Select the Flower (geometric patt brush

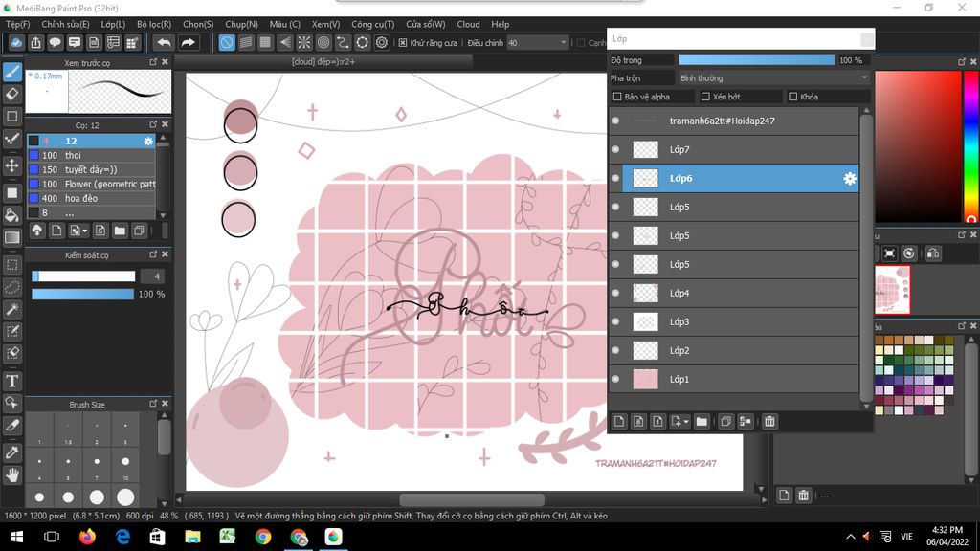(91, 185)
